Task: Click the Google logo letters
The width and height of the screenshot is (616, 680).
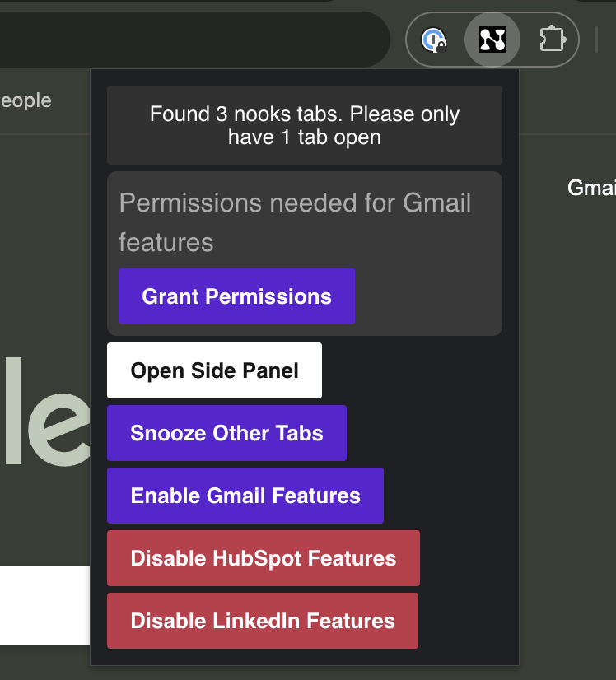Action: (45, 412)
